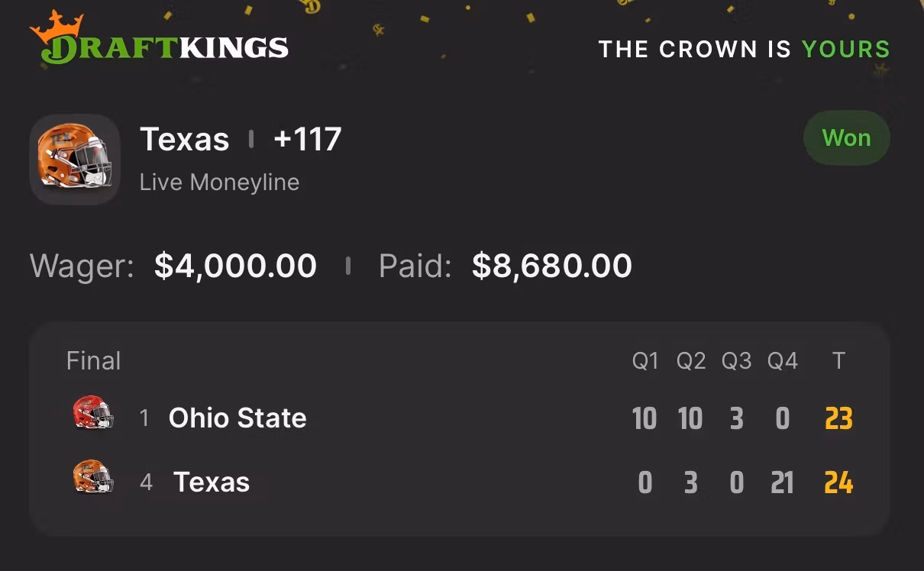The width and height of the screenshot is (924, 571).
Task: Click the large Texas helmet icon
Action: 75,159
